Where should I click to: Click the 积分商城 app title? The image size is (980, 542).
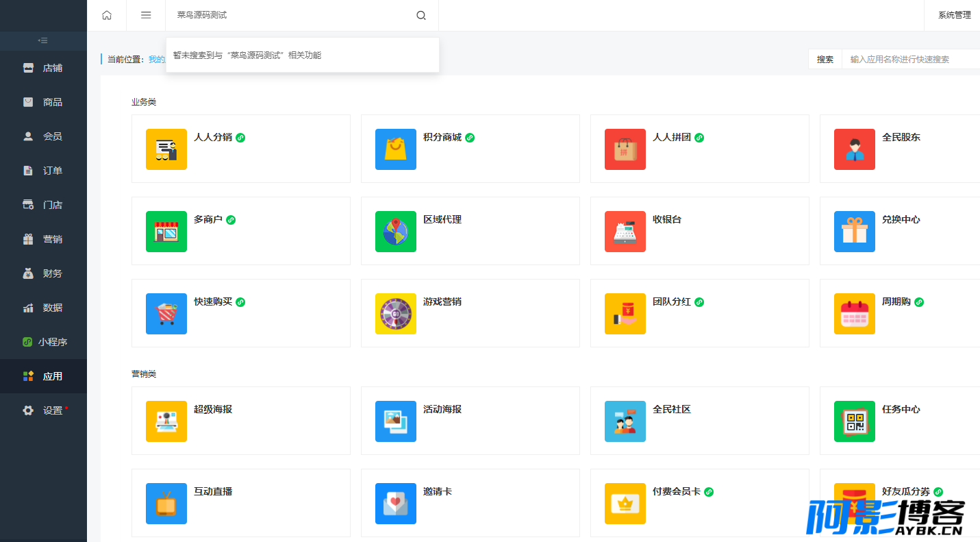pyautogui.click(x=442, y=137)
